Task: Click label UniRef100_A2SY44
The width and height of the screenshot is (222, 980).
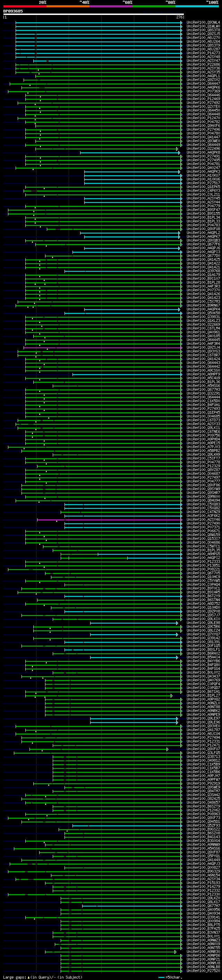Action: pos(203,202)
